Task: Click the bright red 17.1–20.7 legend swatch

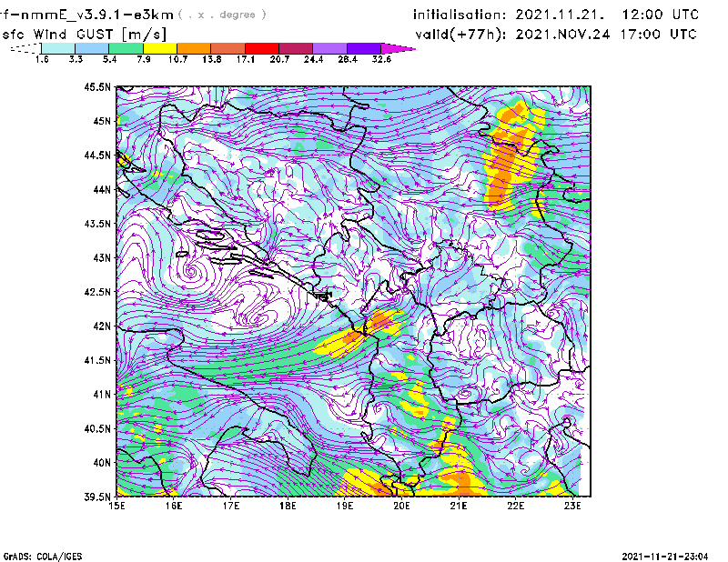Action: pos(262,48)
